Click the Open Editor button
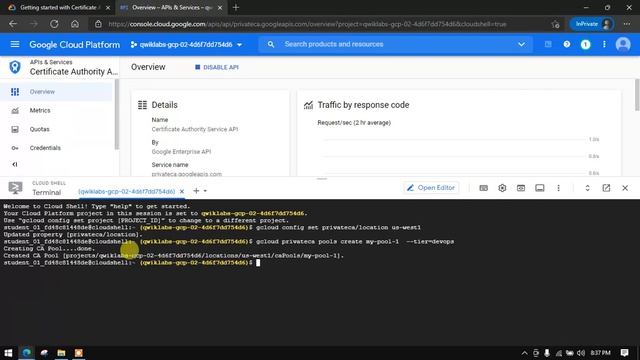Image resolution: width=640 pixels, height=360 pixels. pyautogui.click(x=431, y=188)
